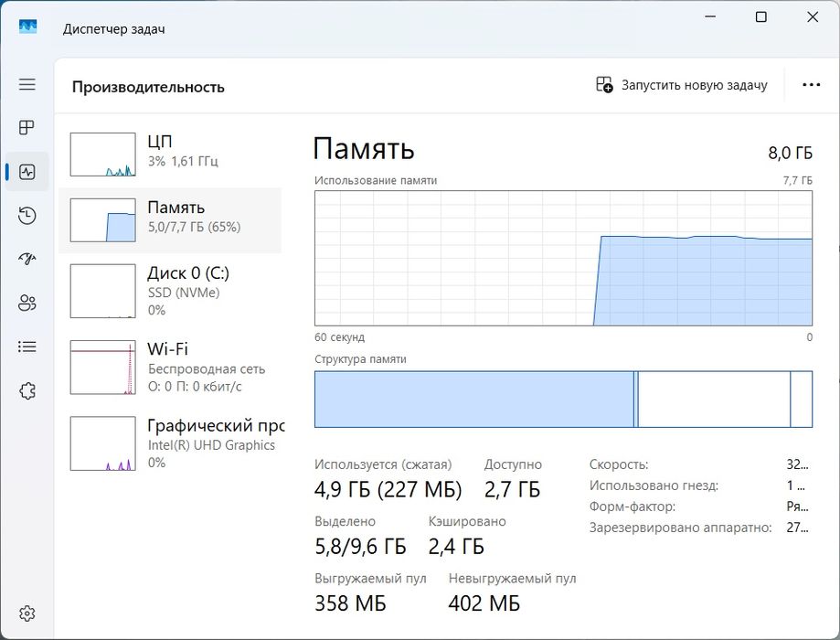Click 'Кэшировано' value 2,4 ГБ
The width and height of the screenshot is (840, 640).
(x=456, y=546)
